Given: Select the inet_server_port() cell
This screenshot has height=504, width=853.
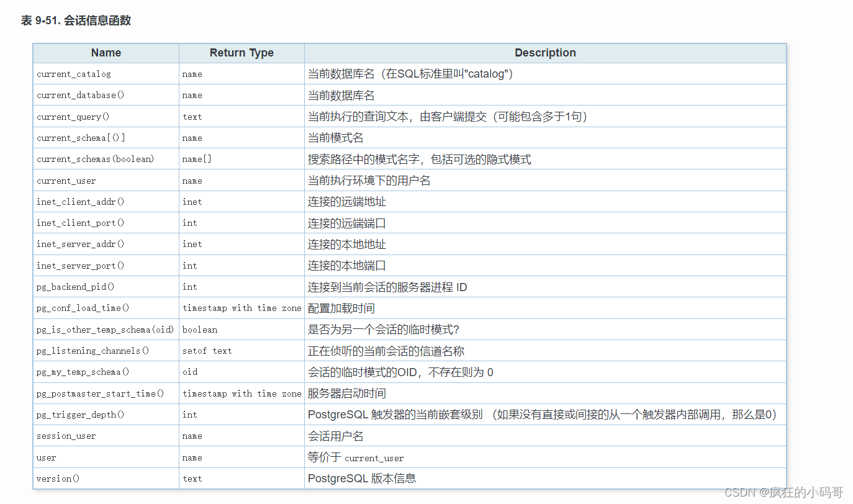Looking at the screenshot, I should (x=106, y=266).
